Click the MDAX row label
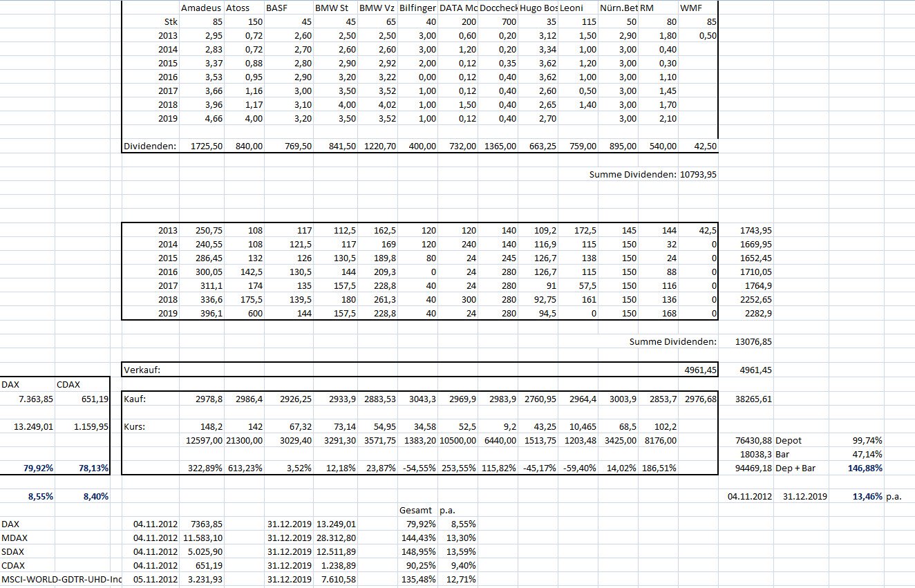Screen dimensions: 915x588 pyautogui.click(x=14, y=538)
